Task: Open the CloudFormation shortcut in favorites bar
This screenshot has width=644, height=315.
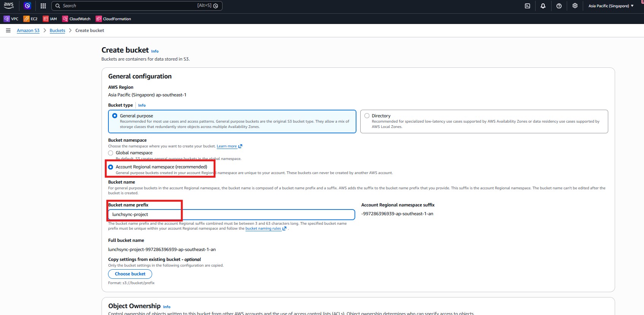Action: (113, 19)
